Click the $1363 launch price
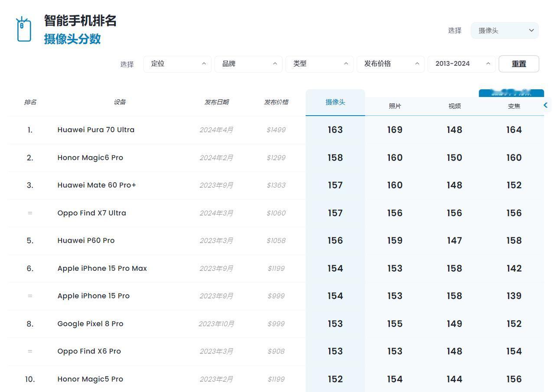This screenshot has width=555, height=392. point(276,185)
